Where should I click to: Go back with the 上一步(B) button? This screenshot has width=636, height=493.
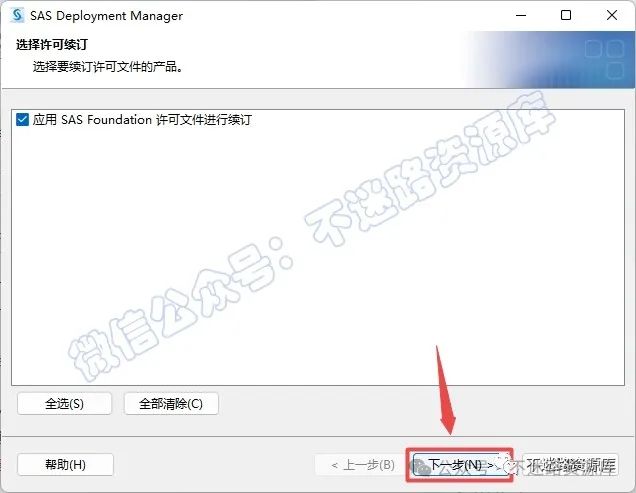tap(363, 465)
